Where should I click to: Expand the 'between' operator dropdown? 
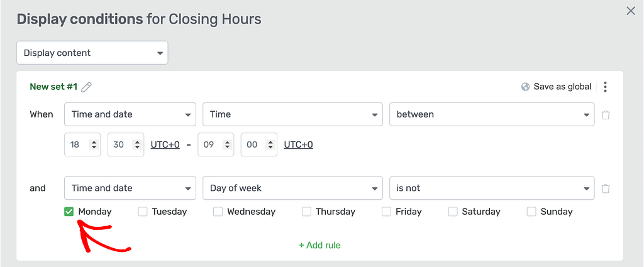click(x=492, y=114)
